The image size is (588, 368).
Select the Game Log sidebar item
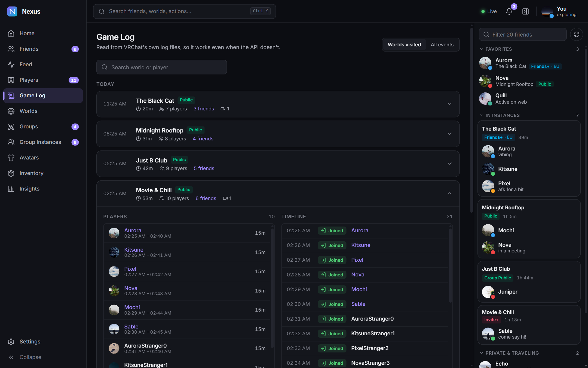click(43, 95)
